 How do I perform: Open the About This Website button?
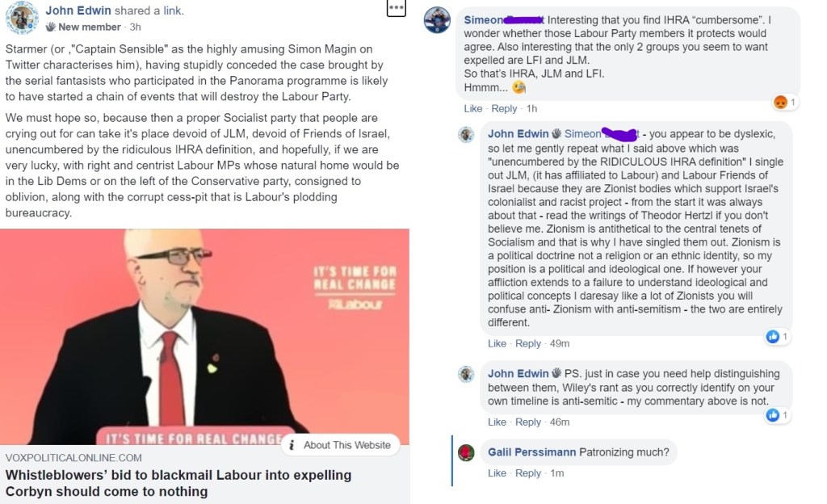click(x=341, y=445)
